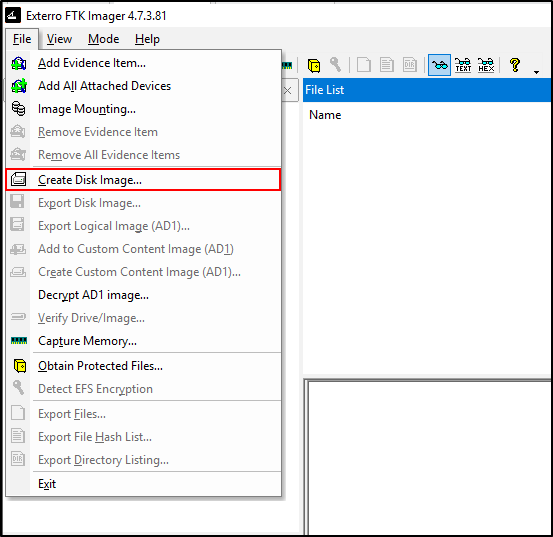Click Export Files... menu entry

(144, 414)
